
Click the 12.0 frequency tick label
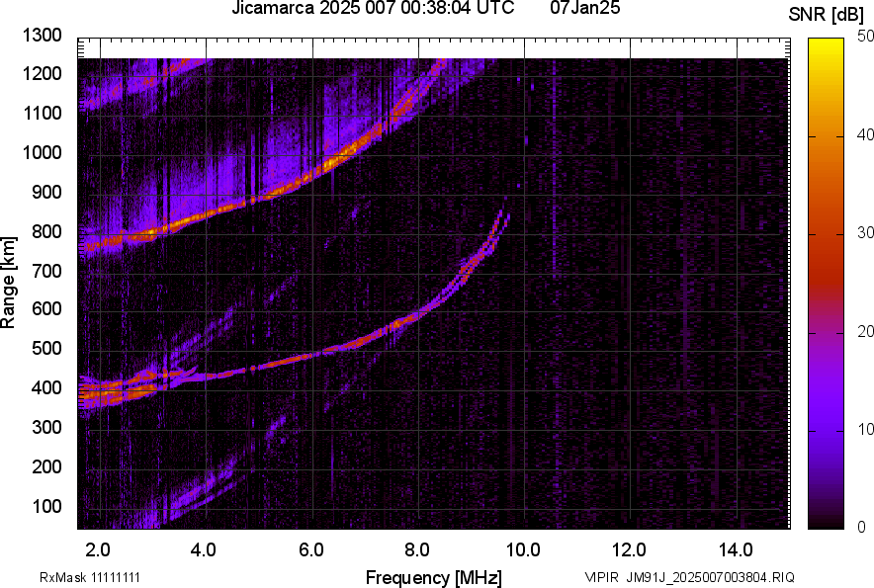[x=630, y=550]
